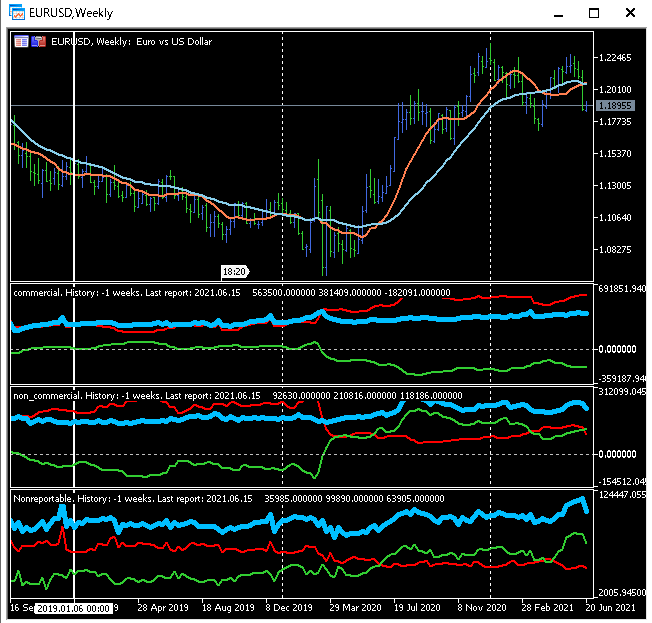Click the -359187.94 commercial scale value

click(622, 379)
